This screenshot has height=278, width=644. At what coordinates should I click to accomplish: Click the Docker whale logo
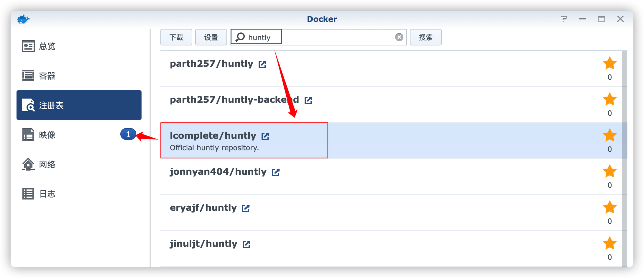[x=24, y=19]
